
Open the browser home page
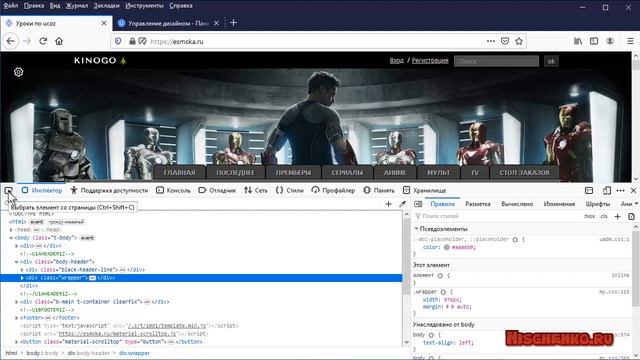pyautogui.click(x=59, y=41)
